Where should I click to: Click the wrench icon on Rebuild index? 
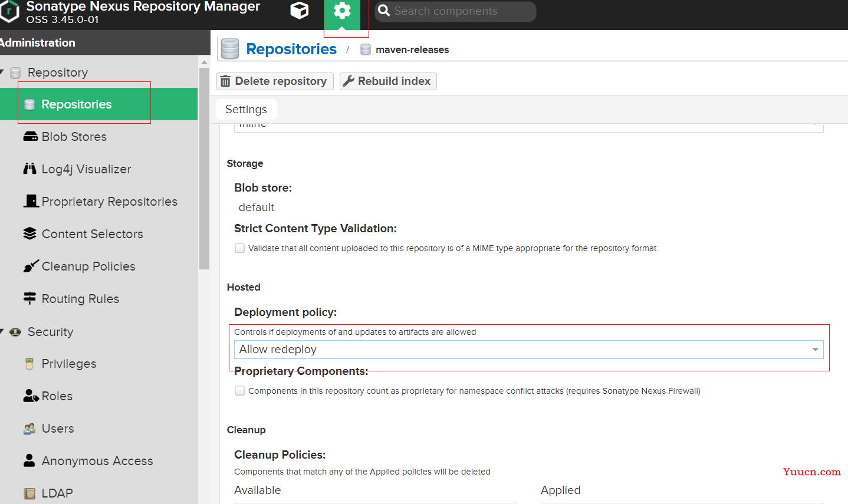click(x=349, y=81)
